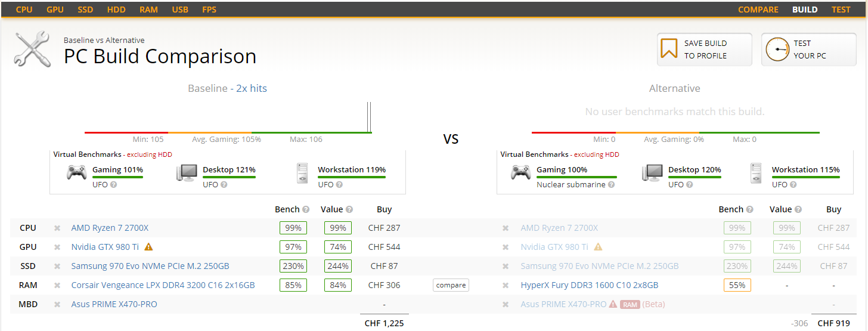
Task: Remove baseline AMD Ryzen 7 2700X
Action: [57, 228]
